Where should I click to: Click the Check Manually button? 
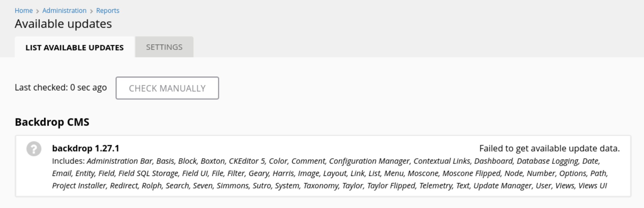coord(167,88)
